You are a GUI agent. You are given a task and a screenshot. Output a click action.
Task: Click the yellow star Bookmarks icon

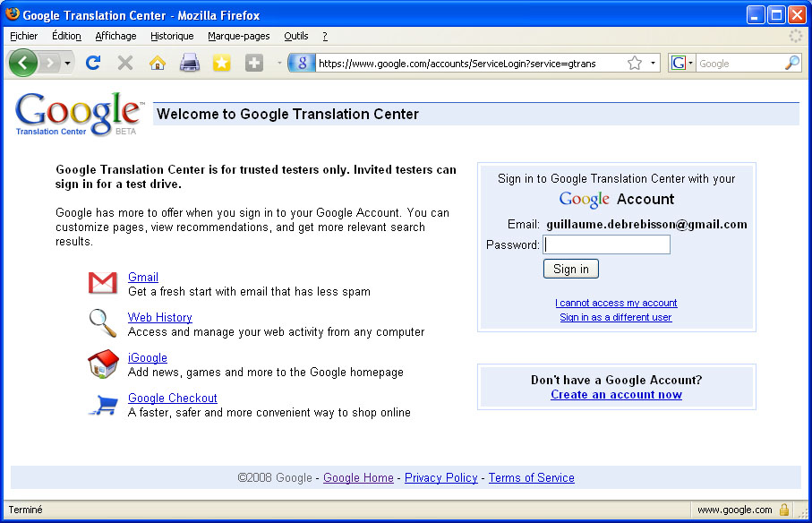point(222,64)
